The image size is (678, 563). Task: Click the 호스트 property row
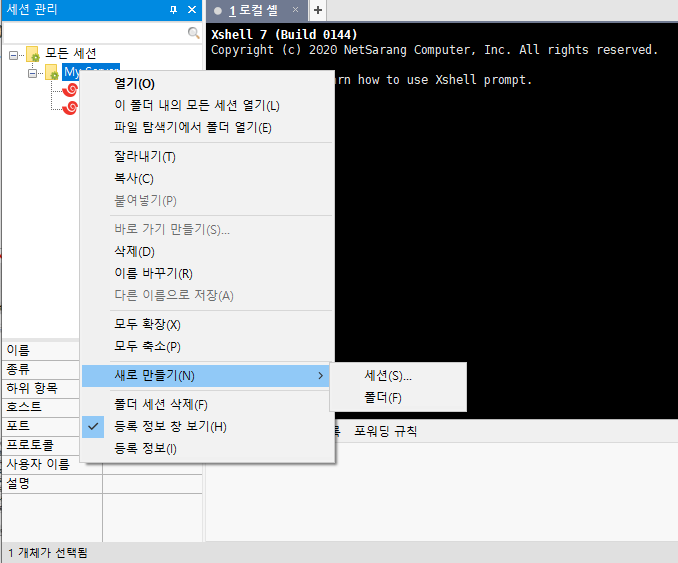(x=41, y=407)
